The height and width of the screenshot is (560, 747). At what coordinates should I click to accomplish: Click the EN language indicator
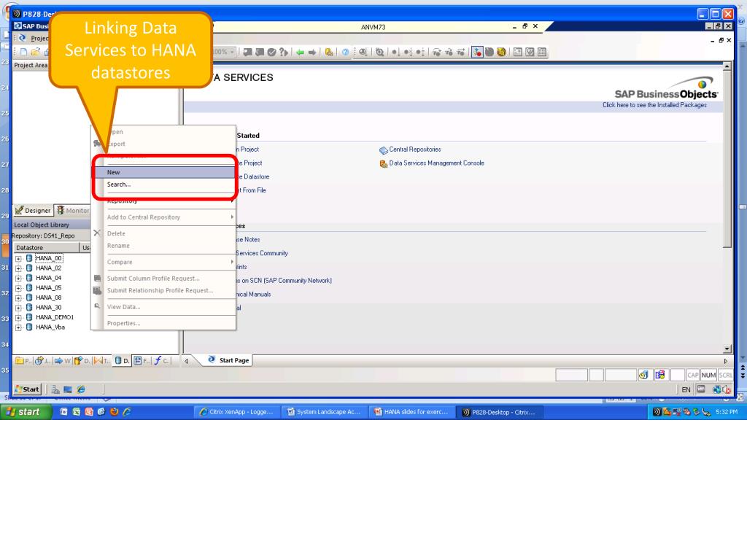pos(686,389)
